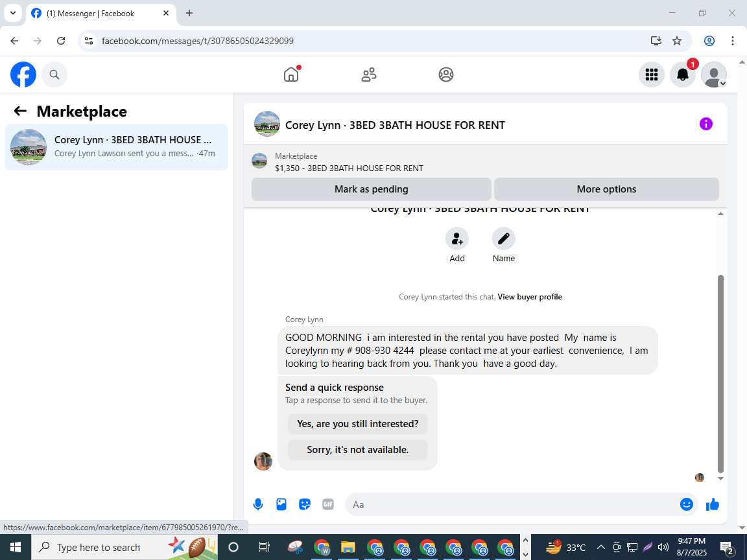Open the nine-dot Menu grid
This screenshot has height=560, width=747.
point(651,75)
